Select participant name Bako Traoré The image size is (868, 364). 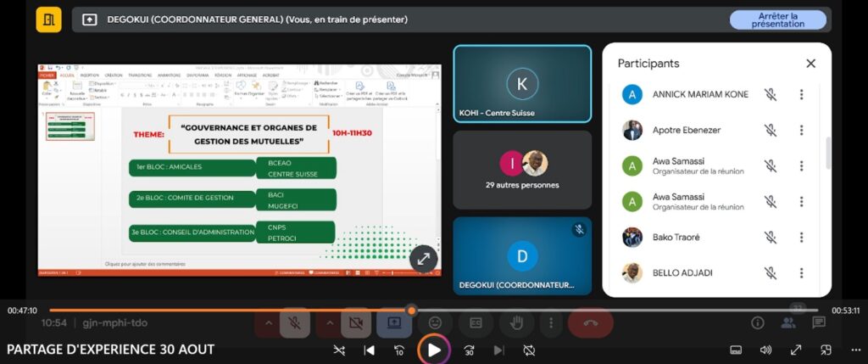[x=676, y=237]
